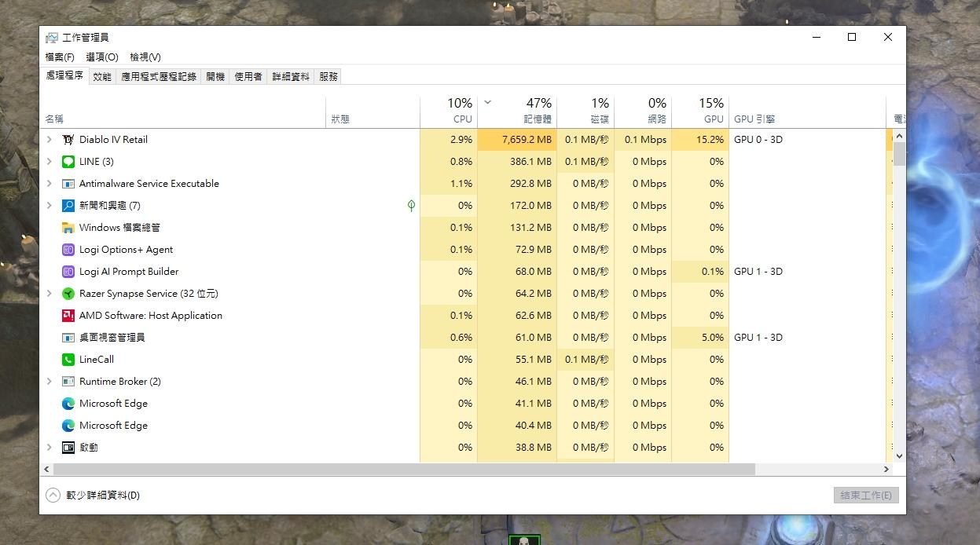The height and width of the screenshot is (545, 980).
Task: Switch to the 效能 tab
Action: 102,77
